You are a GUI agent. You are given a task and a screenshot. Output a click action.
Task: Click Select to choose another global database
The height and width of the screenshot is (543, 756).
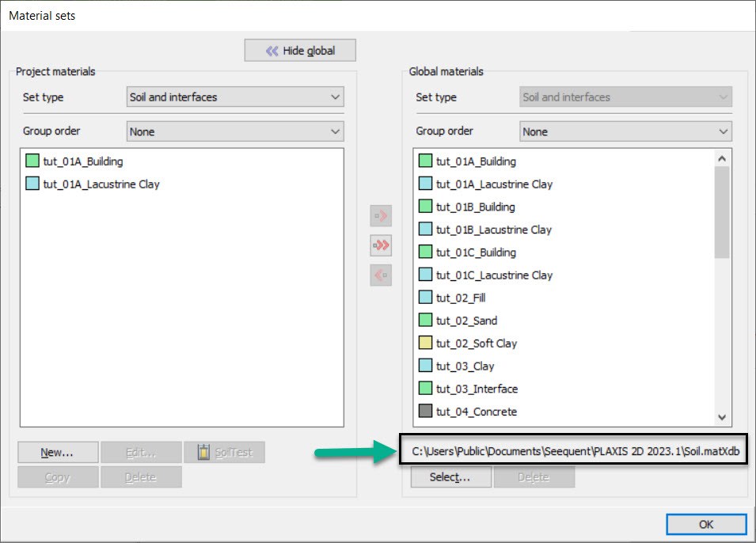tap(450, 477)
